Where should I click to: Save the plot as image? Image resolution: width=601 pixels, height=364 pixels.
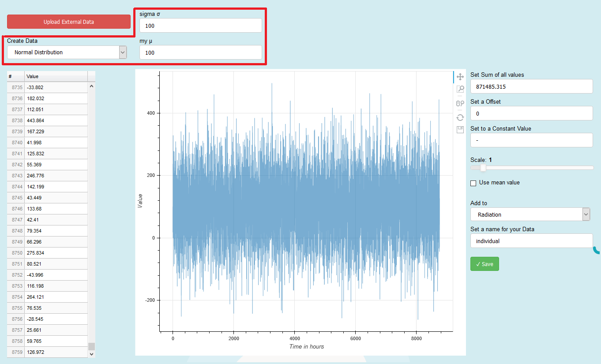[x=460, y=130]
